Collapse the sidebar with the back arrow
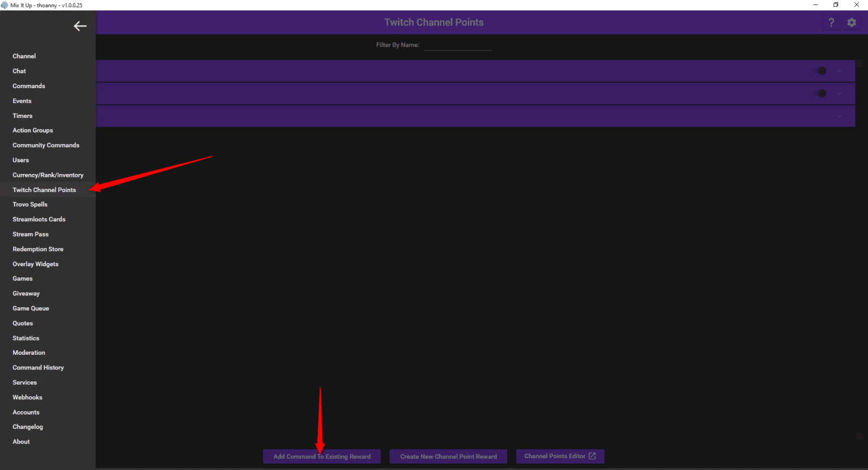 click(80, 26)
